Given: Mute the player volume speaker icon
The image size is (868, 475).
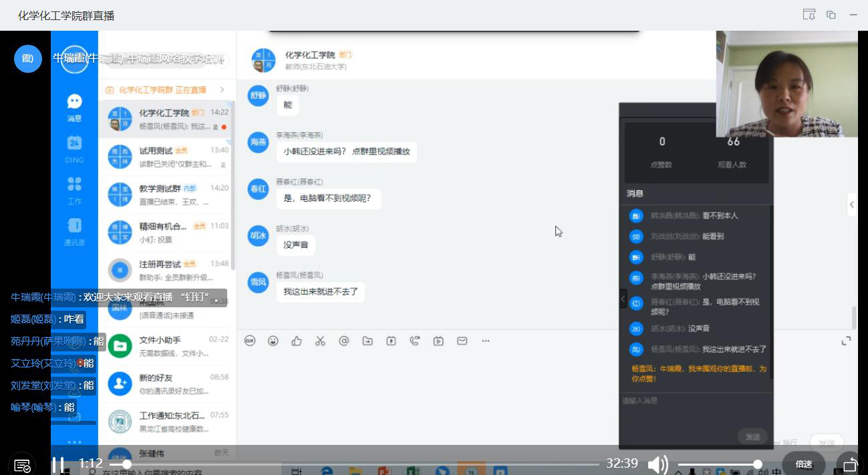Looking at the screenshot, I should pyautogui.click(x=658, y=464).
